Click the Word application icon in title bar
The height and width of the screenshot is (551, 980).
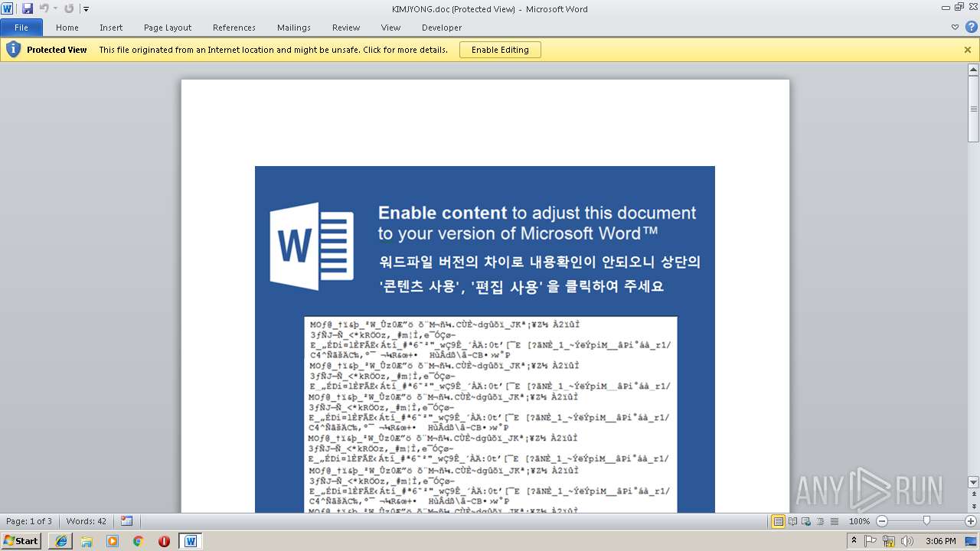[x=7, y=8]
